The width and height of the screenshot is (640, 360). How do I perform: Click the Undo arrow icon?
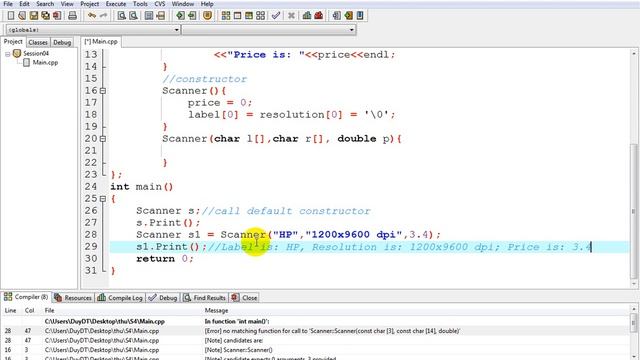[92, 16]
